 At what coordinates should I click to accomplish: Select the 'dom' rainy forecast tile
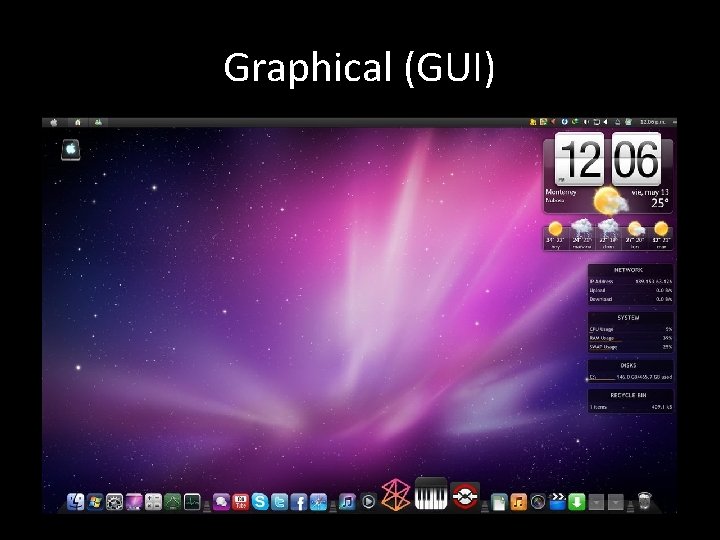(x=608, y=234)
